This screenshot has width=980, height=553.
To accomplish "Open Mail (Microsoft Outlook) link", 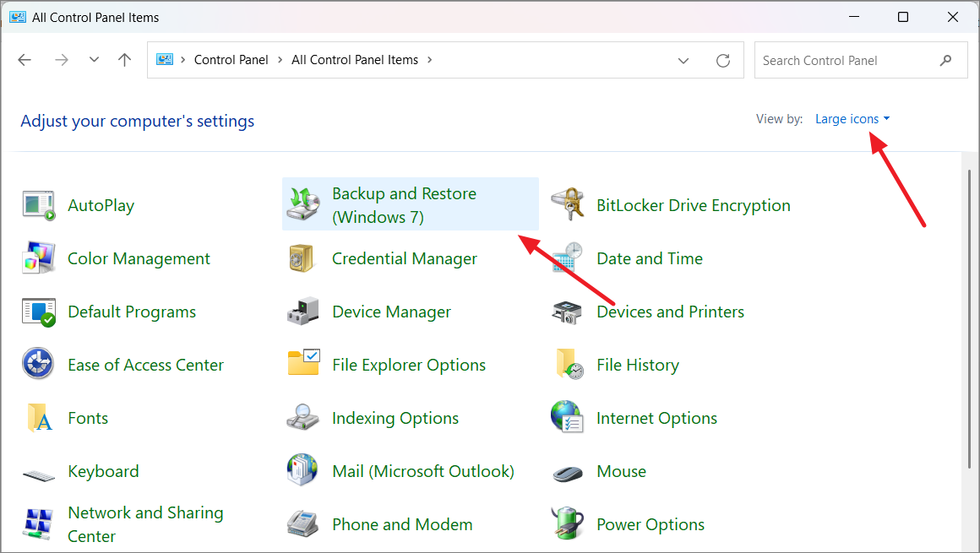I will coord(423,471).
